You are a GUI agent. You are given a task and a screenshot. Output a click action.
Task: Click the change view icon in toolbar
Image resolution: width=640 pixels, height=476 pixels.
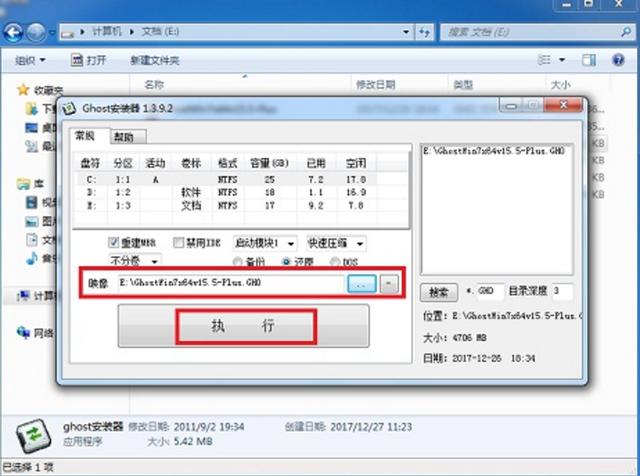coord(544,60)
